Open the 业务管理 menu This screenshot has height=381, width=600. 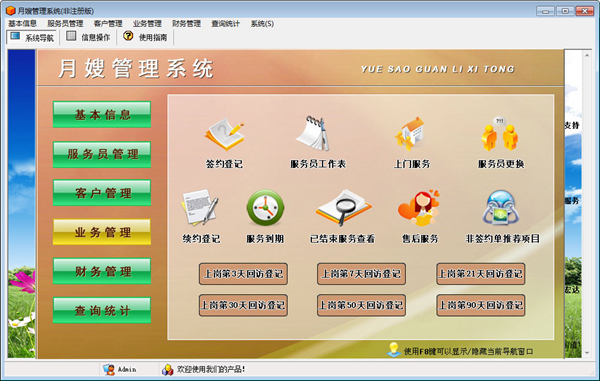click(x=147, y=24)
